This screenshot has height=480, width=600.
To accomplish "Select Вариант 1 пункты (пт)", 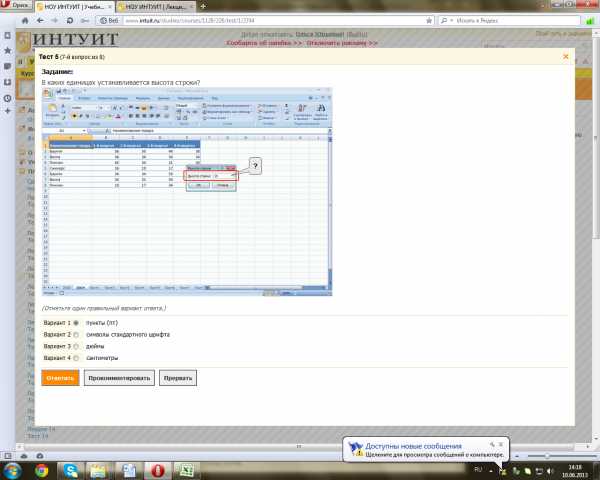I will pyautogui.click(x=76, y=323).
